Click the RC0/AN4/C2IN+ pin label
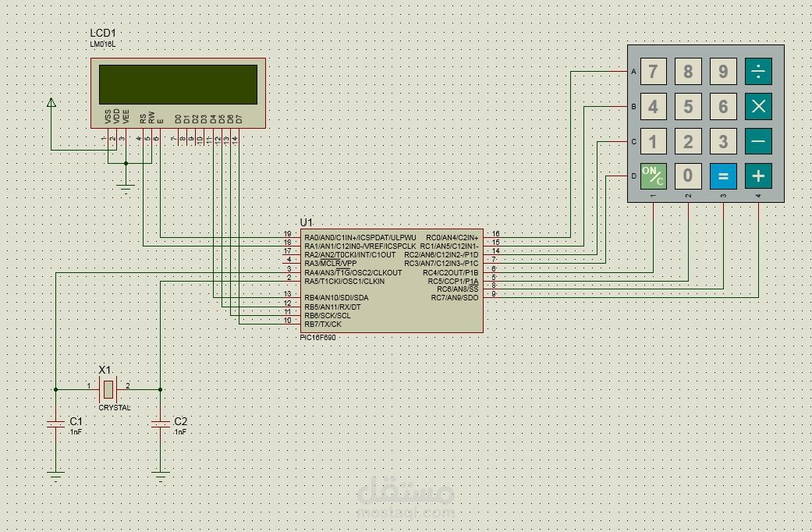Screen dimensions: 812x532 452,238
